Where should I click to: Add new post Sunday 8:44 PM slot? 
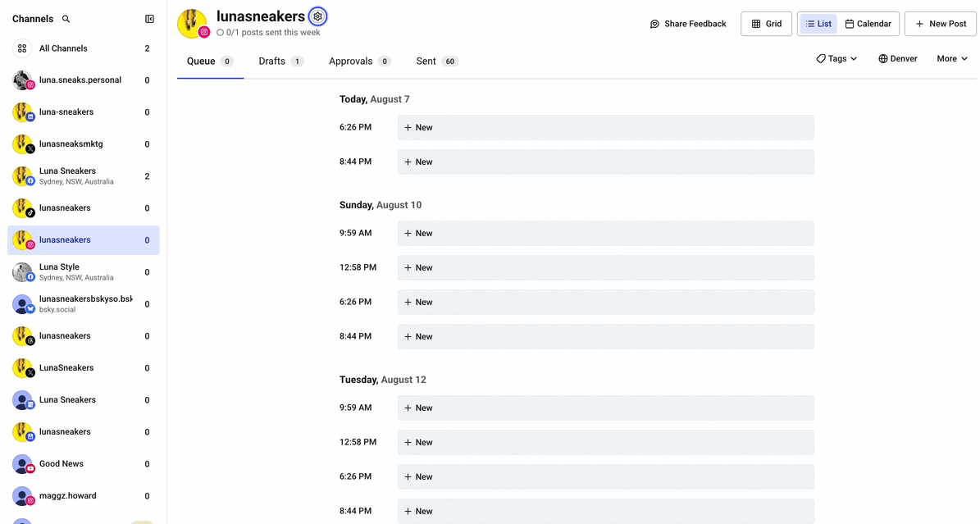click(x=605, y=336)
